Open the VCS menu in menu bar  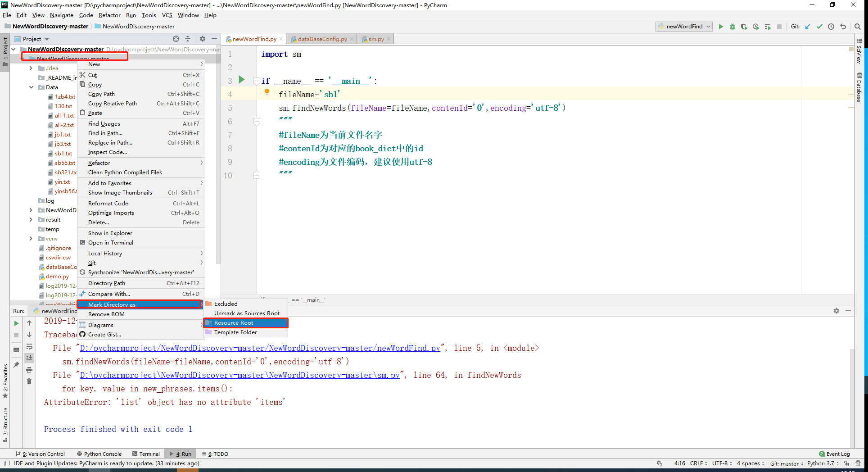coord(167,15)
